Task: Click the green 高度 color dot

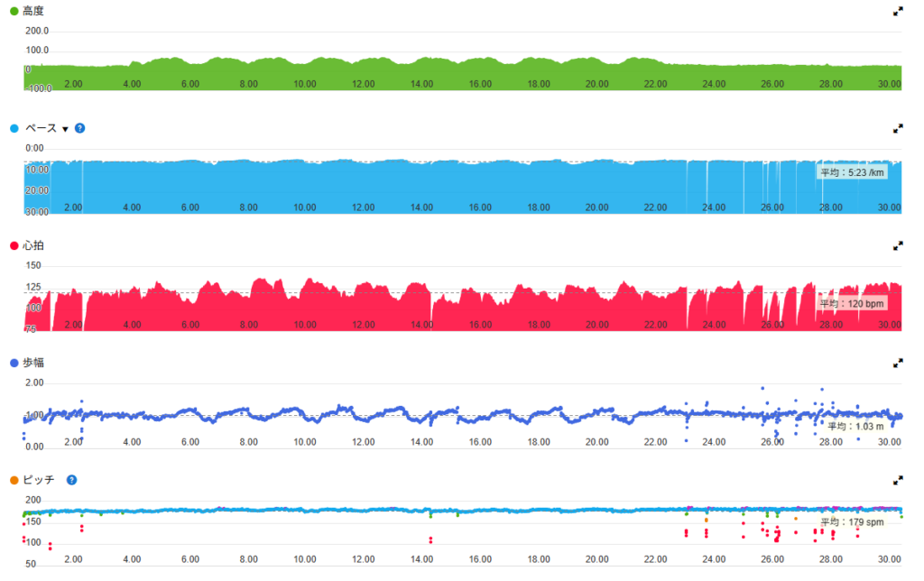Action: point(14,12)
